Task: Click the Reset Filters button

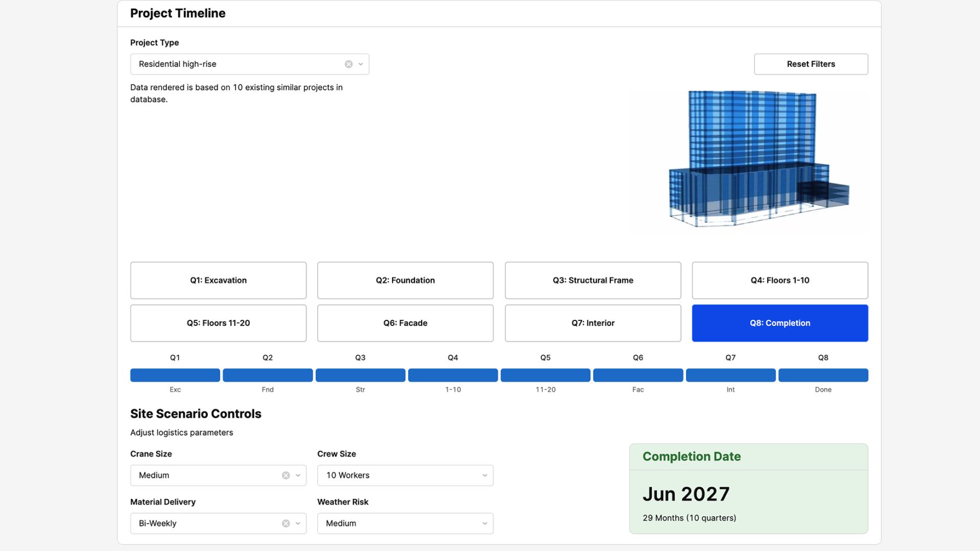Action: click(811, 64)
